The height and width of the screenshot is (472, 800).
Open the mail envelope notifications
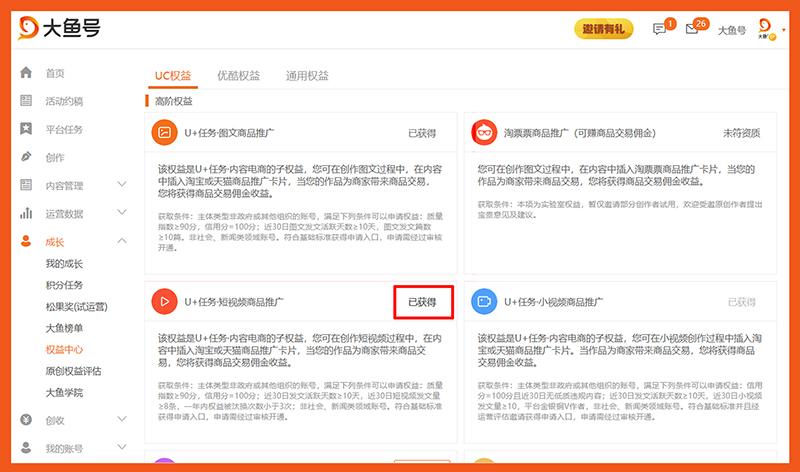point(692,29)
